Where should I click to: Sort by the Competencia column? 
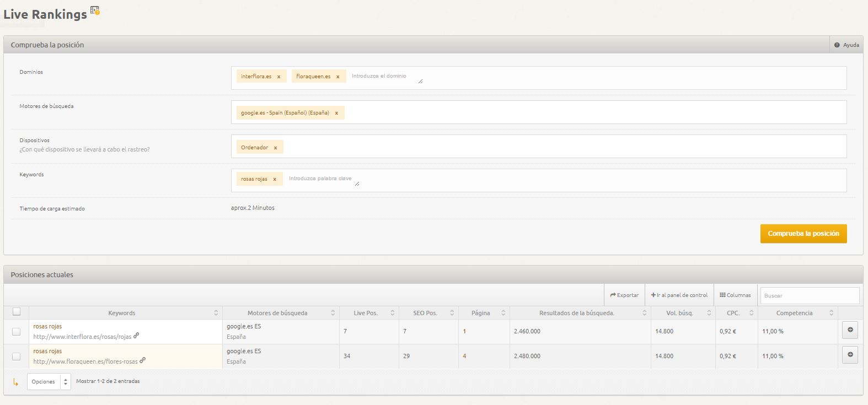(x=798, y=313)
